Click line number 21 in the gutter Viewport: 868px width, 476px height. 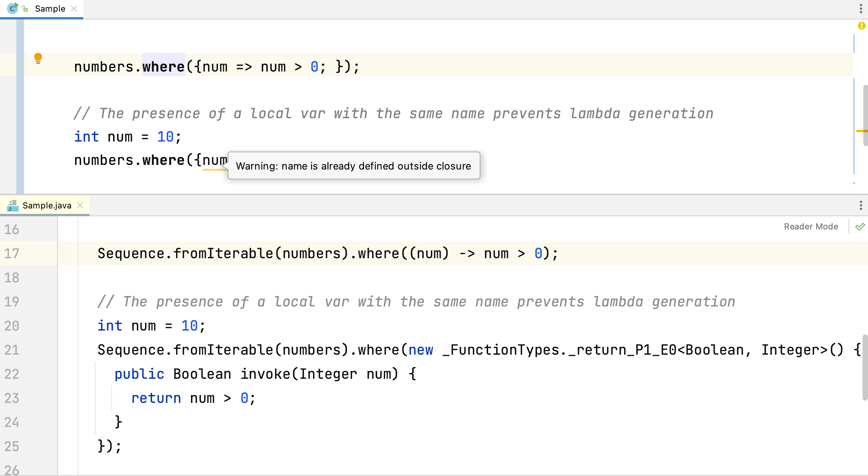point(12,350)
